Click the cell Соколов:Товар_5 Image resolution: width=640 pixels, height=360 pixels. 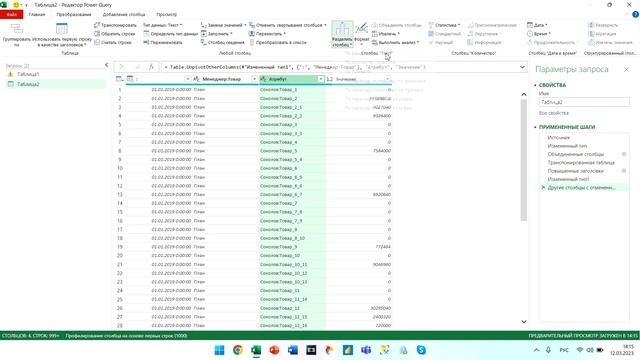[x=292, y=151]
